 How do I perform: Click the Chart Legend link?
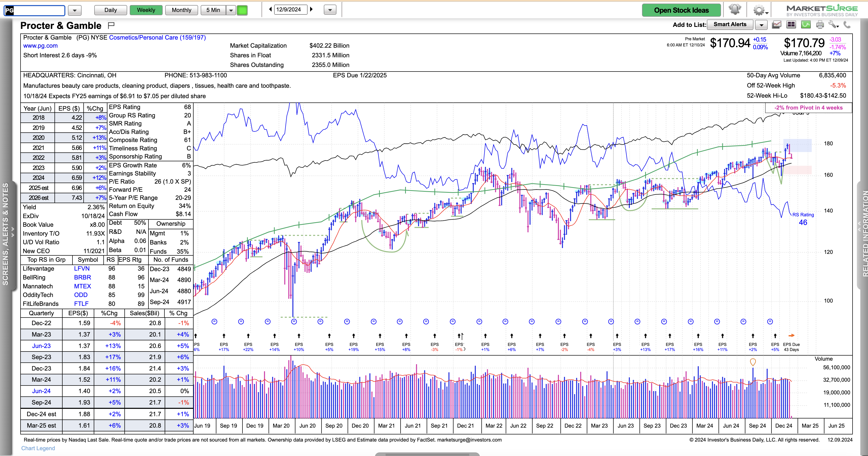(38, 448)
